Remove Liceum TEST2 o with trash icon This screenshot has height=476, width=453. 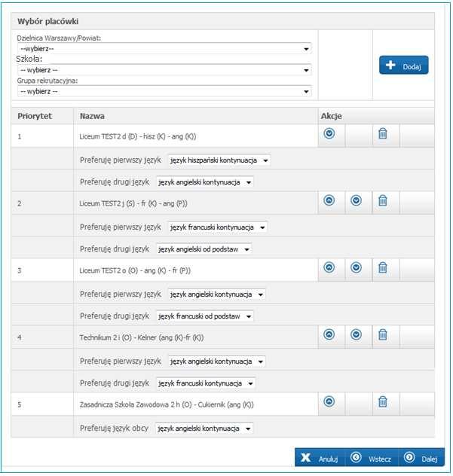[382, 267]
